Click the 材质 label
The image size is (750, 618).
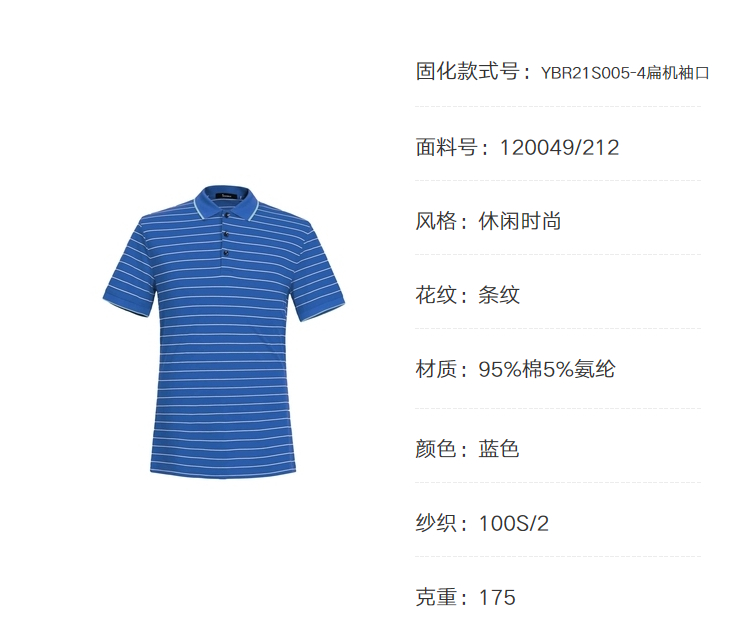pyautogui.click(x=436, y=369)
